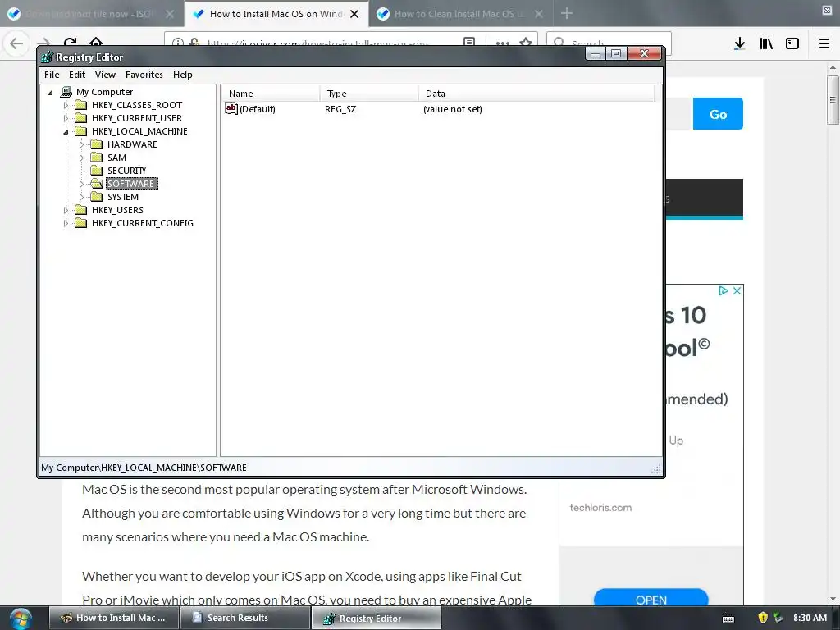Viewport: 840px width, 630px height.
Task: Expand the HKEY_CURRENT_CONFIG key
Action: coord(66,223)
